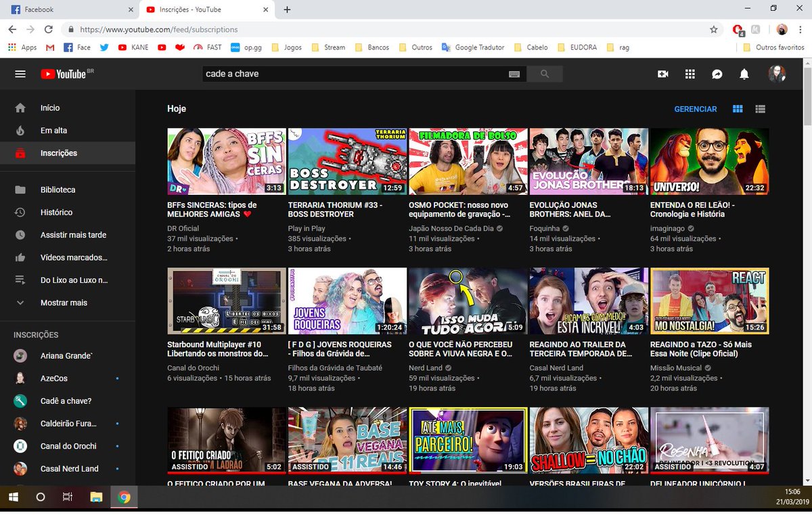The width and height of the screenshot is (812, 515).
Task: Open Toy Story 4 video thumbnail
Action: [468, 441]
